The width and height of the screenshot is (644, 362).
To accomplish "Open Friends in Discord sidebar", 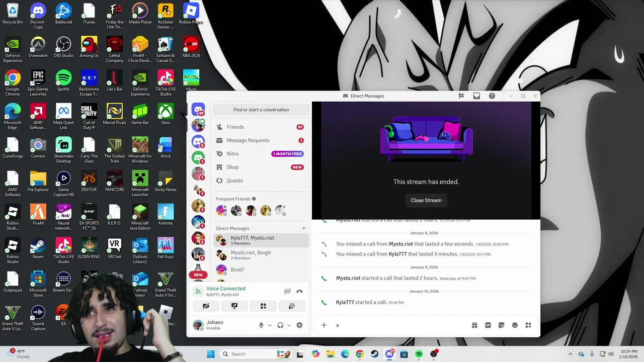I will (261, 127).
